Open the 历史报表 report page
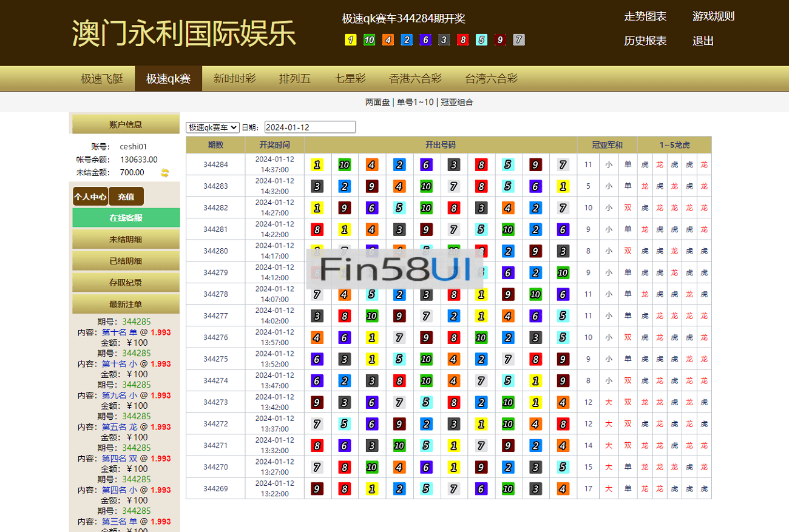This screenshot has width=789, height=532. click(645, 41)
